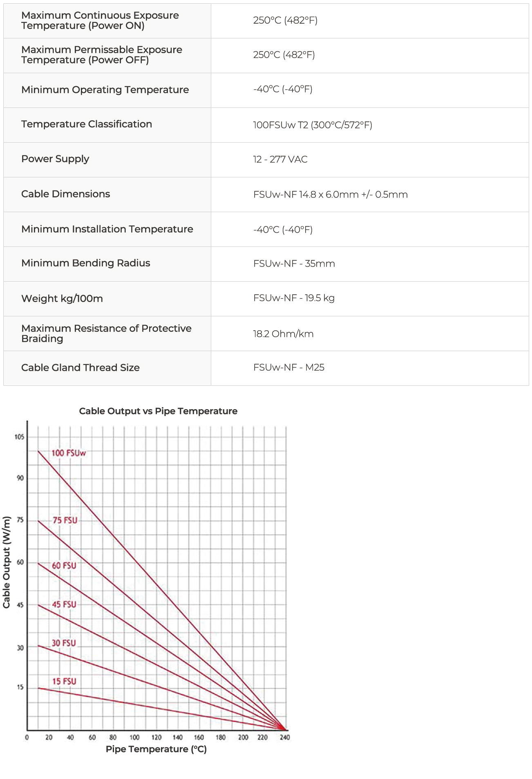The height and width of the screenshot is (779, 532).
Task: Click the Weight kg/100m label
Action: (x=62, y=299)
